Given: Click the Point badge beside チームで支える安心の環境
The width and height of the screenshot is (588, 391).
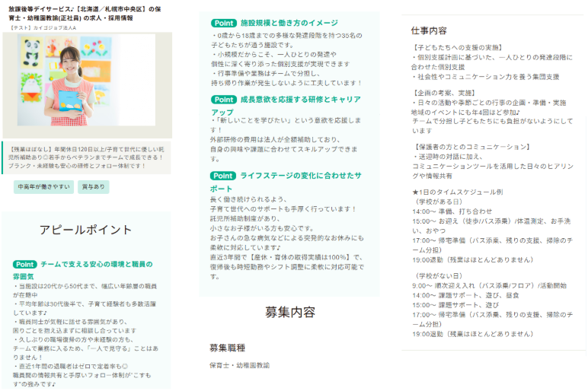Looking at the screenshot, I should 24,265.
